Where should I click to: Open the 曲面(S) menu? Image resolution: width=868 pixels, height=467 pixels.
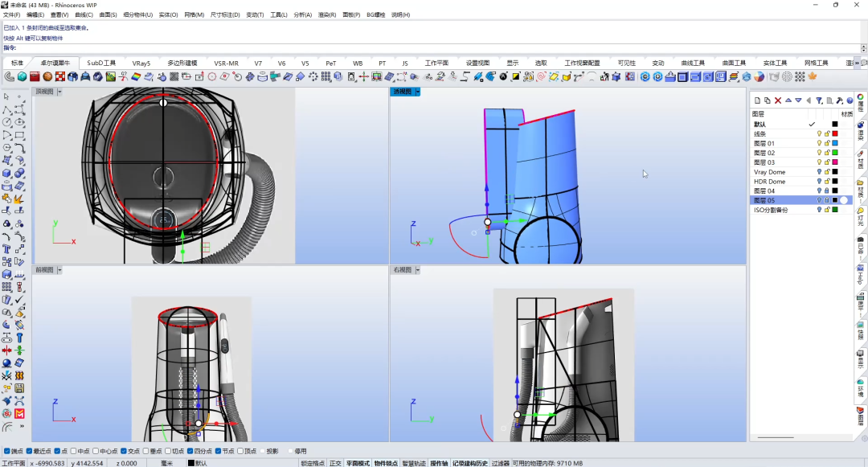point(108,15)
